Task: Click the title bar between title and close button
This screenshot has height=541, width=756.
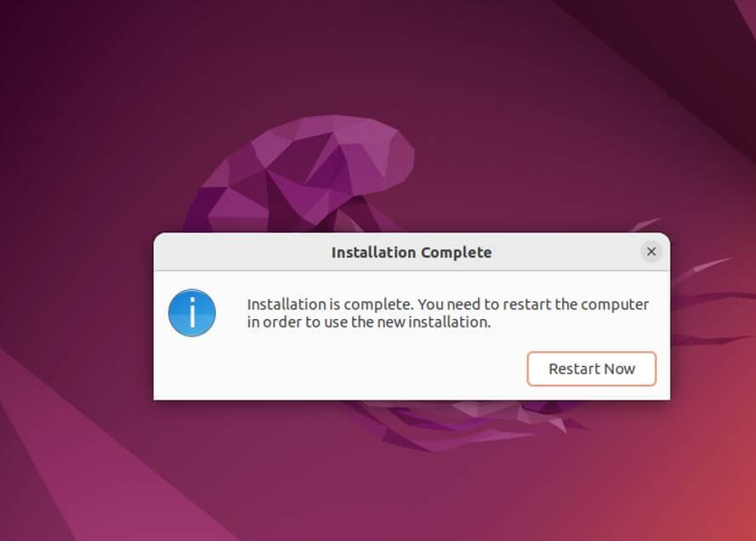Action: click(566, 252)
